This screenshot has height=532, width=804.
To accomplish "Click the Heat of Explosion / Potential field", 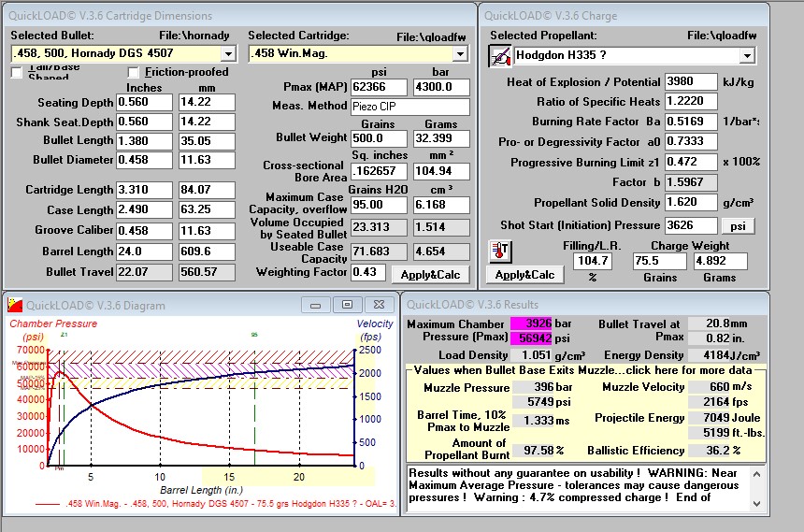I will tap(691, 81).
